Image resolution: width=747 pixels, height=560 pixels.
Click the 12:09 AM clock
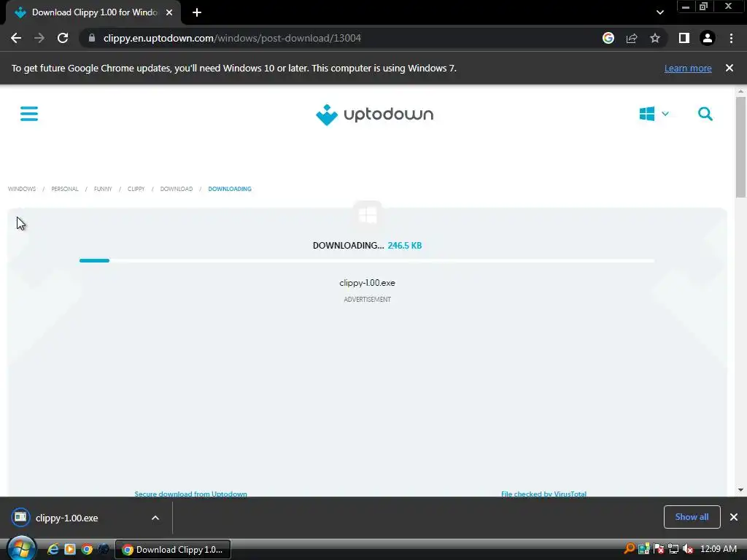point(719,549)
